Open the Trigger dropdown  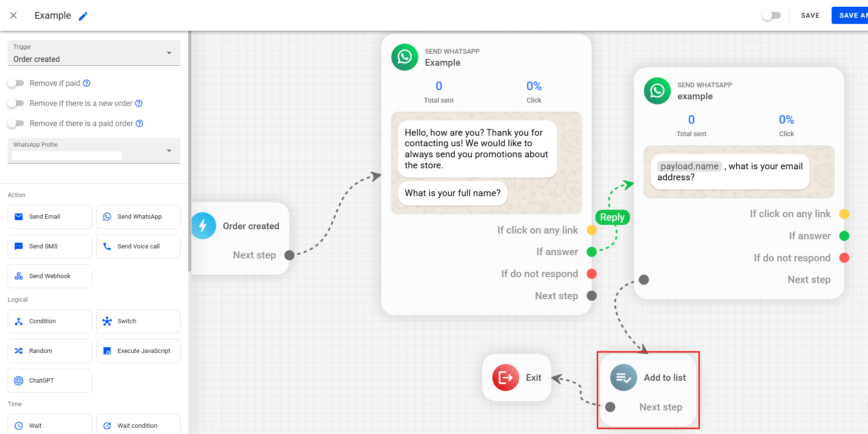coord(94,53)
